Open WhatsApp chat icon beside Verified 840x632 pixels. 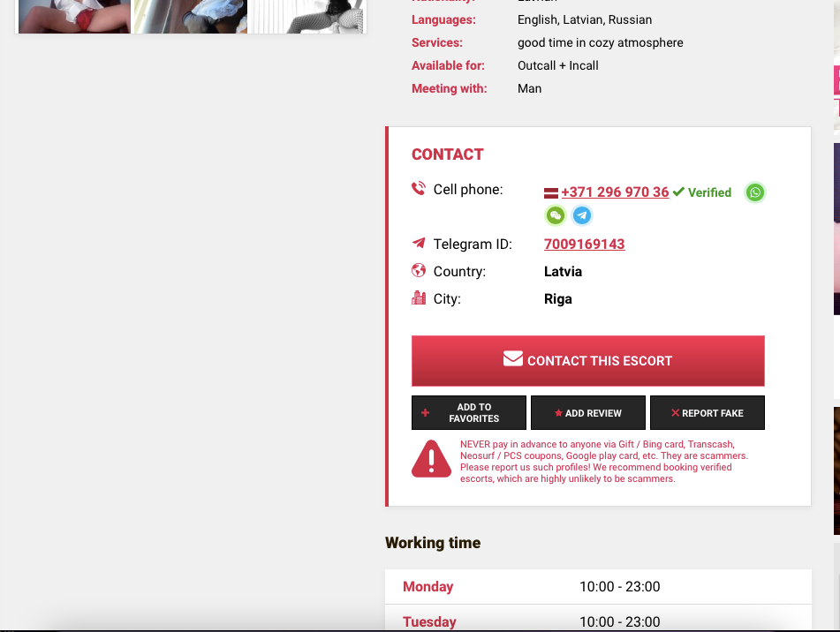pos(755,192)
